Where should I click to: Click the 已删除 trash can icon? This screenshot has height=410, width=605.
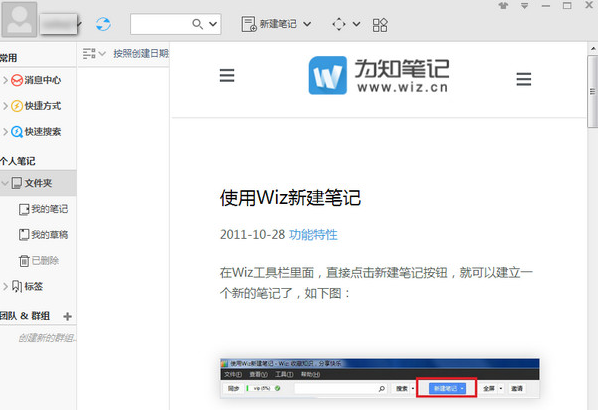pyautogui.click(x=24, y=261)
